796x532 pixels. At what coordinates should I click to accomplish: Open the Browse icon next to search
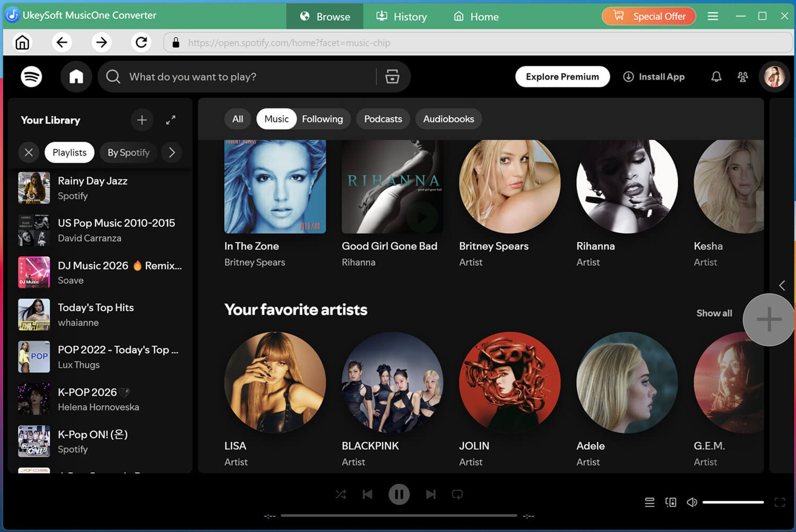(x=392, y=77)
